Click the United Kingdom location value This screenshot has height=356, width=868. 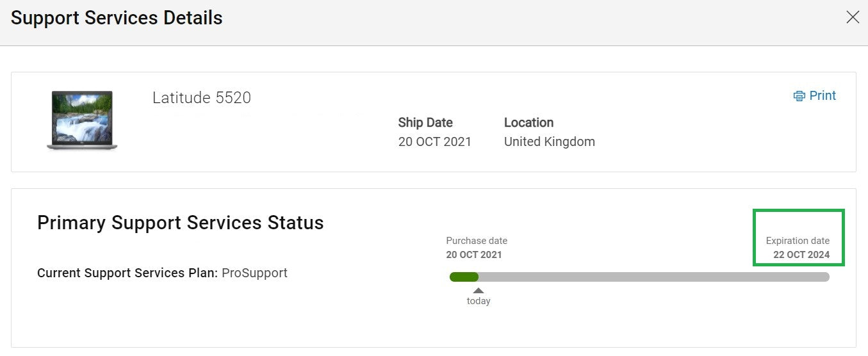(549, 142)
